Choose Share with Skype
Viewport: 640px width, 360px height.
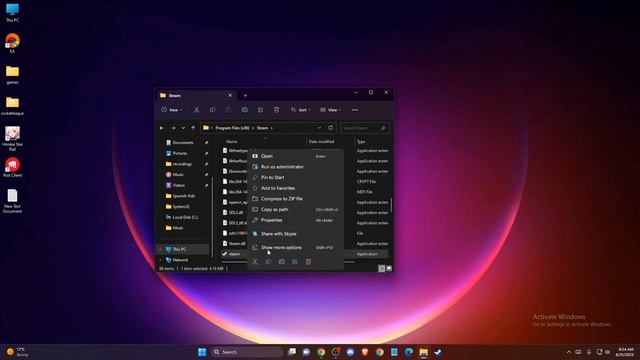[x=296, y=234]
